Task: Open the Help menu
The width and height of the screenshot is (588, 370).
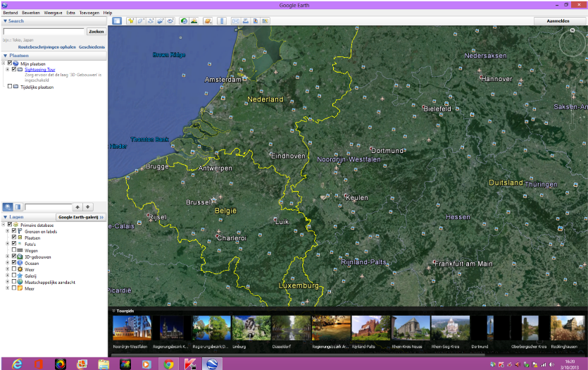Action: click(108, 13)
